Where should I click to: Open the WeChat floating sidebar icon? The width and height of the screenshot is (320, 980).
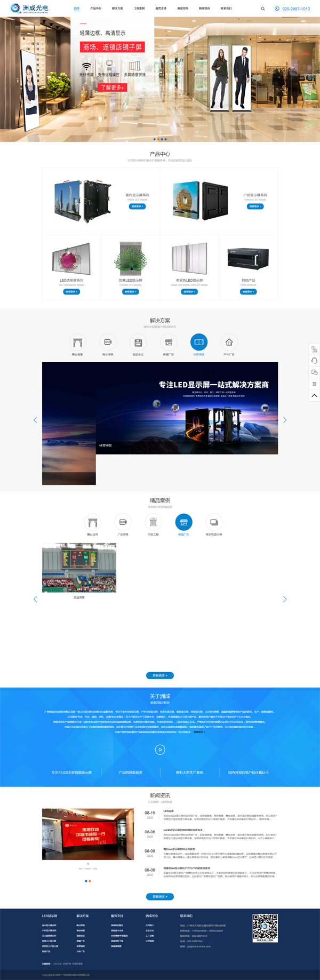coord(314,372)
